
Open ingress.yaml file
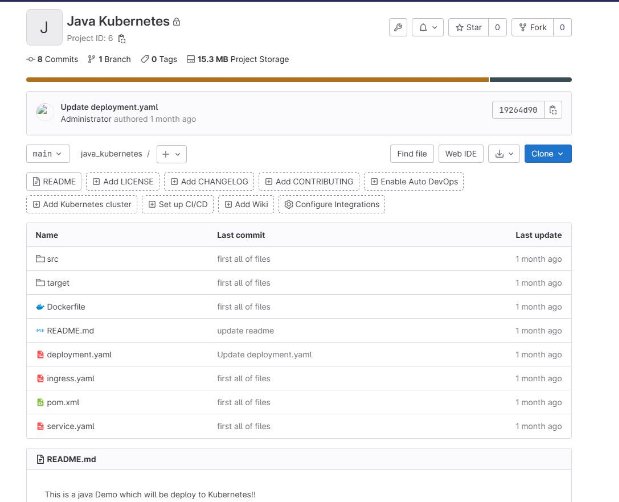click(x=70, y=379)
